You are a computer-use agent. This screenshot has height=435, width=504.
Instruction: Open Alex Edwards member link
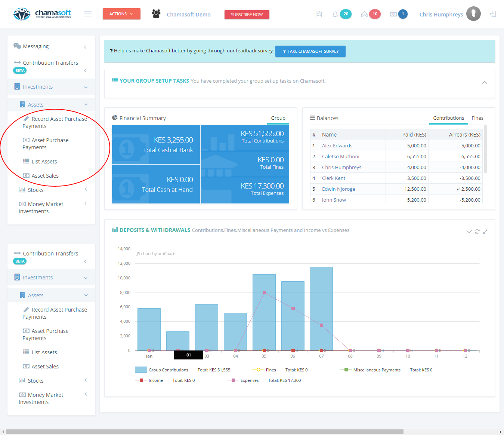[337, 145]
